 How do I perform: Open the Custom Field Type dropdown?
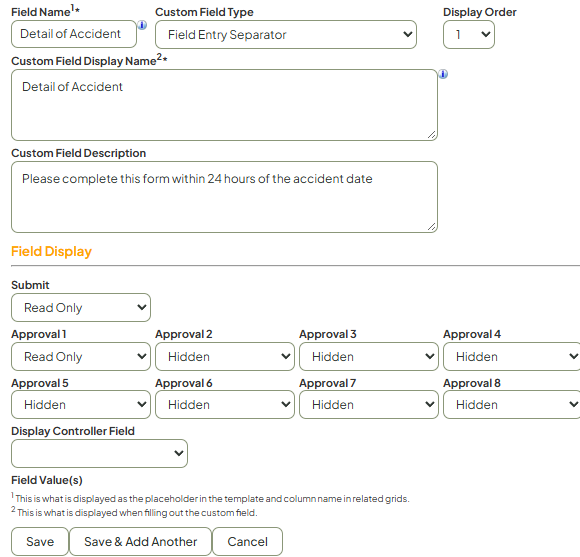point(286,34)
